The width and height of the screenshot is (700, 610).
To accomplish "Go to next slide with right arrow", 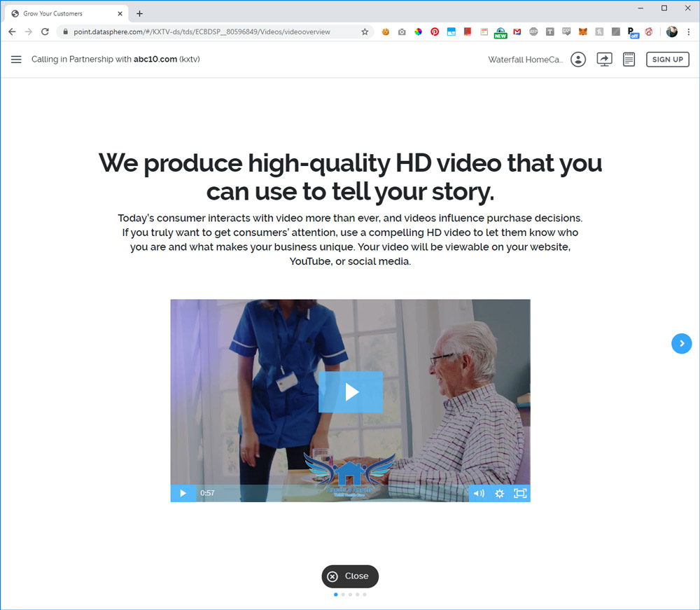I will (x=681, y=343).
